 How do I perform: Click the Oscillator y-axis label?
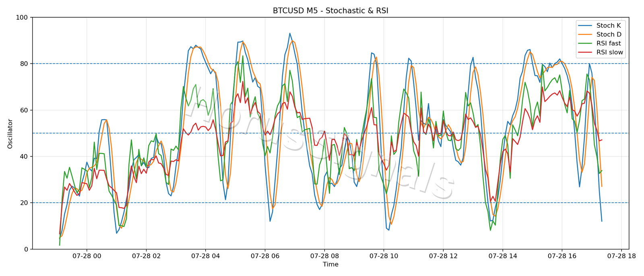(10, 134)
